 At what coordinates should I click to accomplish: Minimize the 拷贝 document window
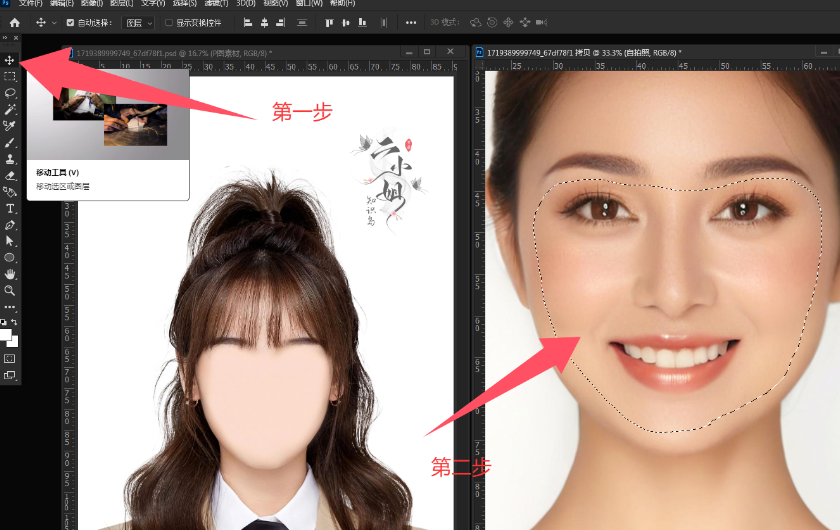[824, 52]
